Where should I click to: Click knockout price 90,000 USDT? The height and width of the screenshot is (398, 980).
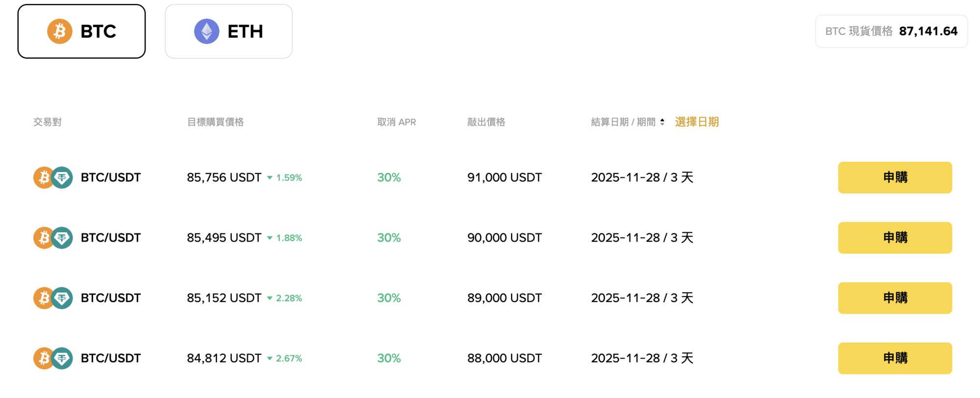coord(504,238)
